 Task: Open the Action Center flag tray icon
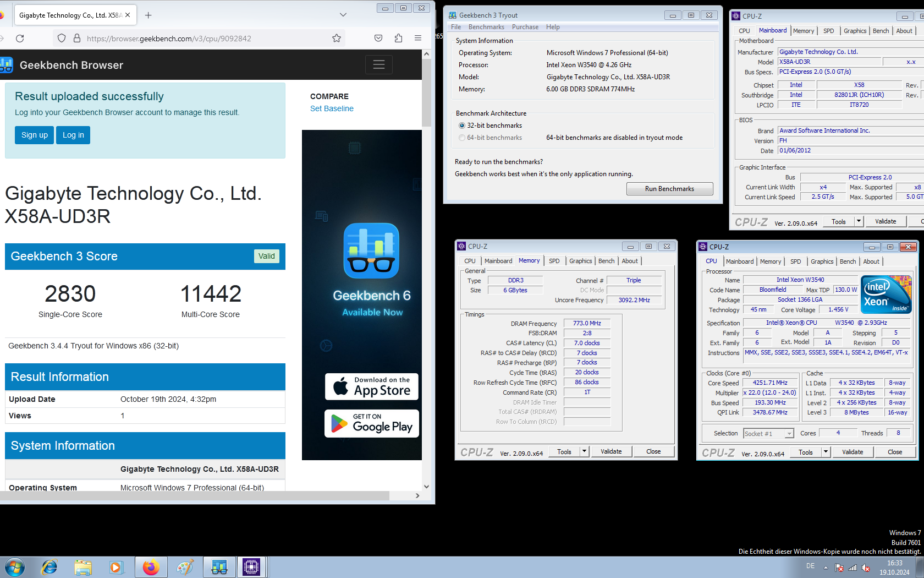point(839,568)
